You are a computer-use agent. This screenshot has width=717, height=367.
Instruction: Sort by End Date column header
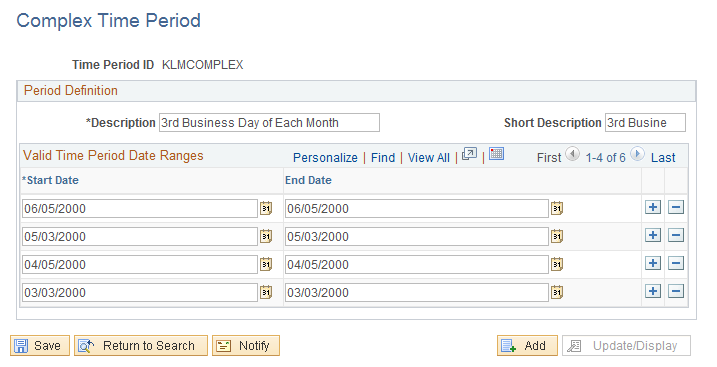pyautogui.click(x=308, y=180)
